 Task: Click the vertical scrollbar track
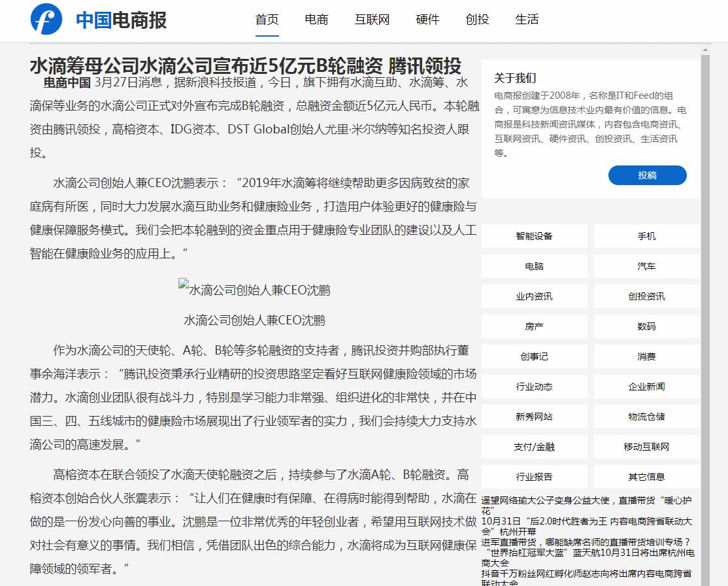pos(705,320)
